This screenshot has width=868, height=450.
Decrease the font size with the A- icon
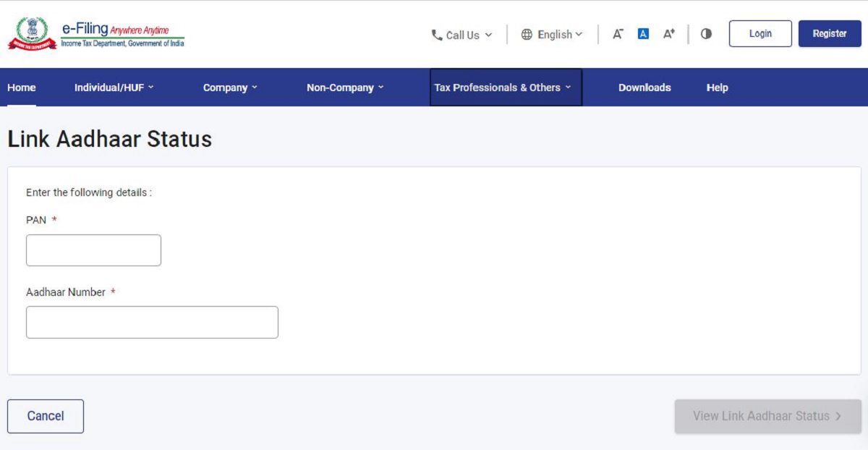coord(618,34)
